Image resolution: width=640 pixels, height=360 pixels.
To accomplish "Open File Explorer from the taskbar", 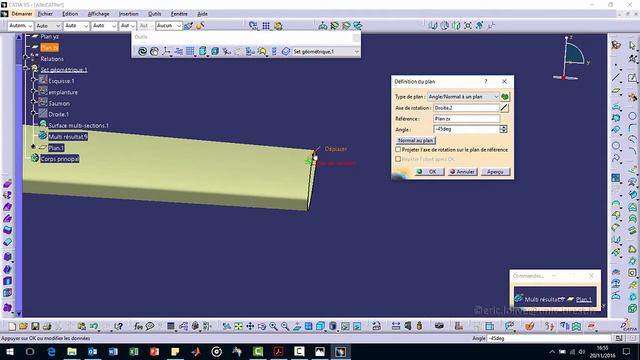I will click(72, 351).
